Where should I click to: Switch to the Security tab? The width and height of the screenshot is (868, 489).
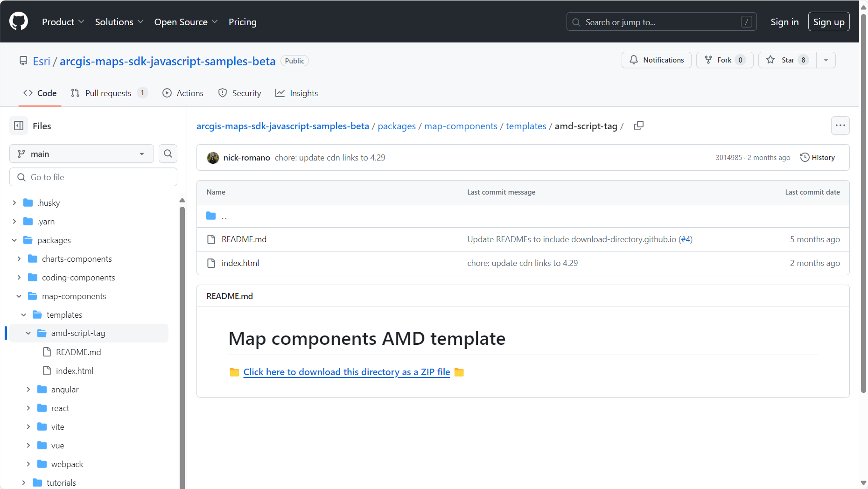pos(240,93)
